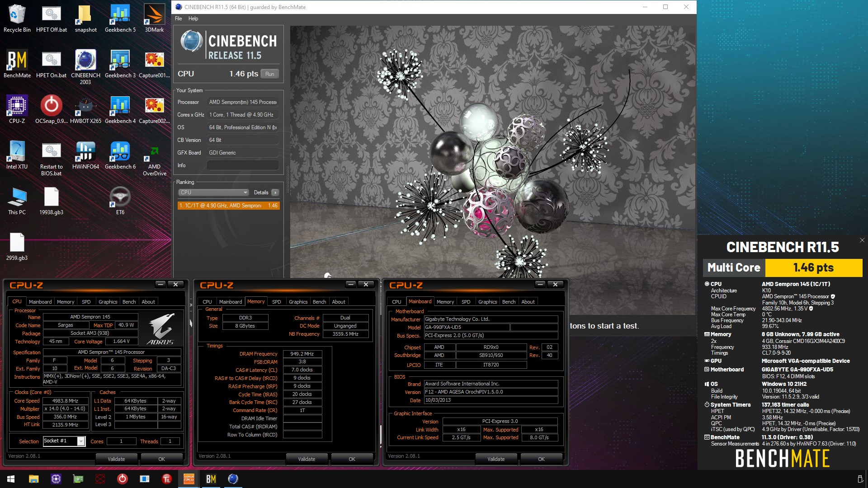Switch to CINEBENCH taskbar button
868x488 pixels.
(x=233, y=479)
